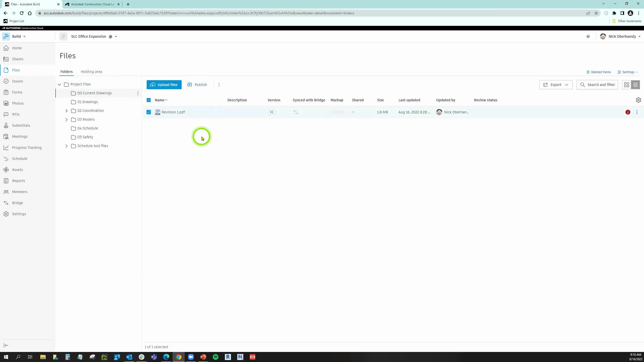The height and width of the screenshot is (362, 644).
Task: Select the 04 Schedule folder
Action: [x=88, y=128]
